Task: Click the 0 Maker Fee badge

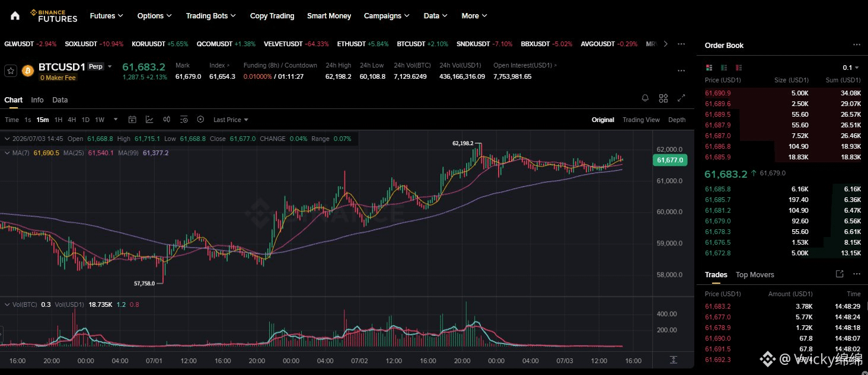Action: point(58,78)
